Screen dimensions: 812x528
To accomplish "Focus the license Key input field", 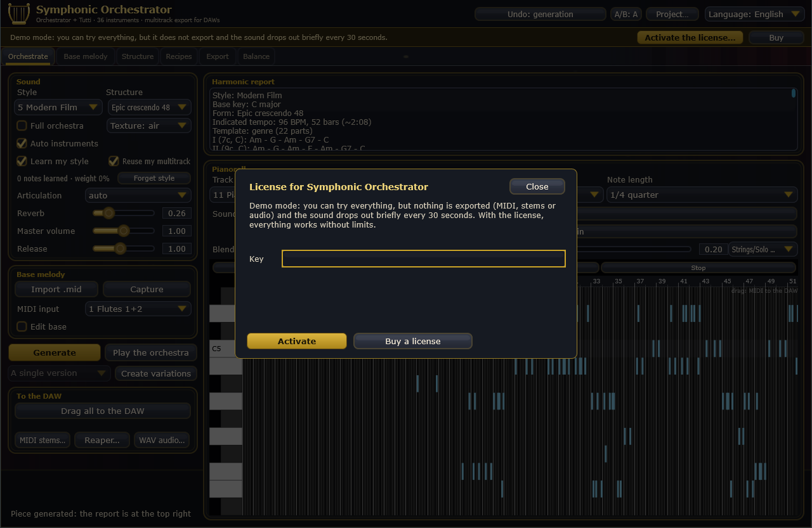I will coord(424,259).
